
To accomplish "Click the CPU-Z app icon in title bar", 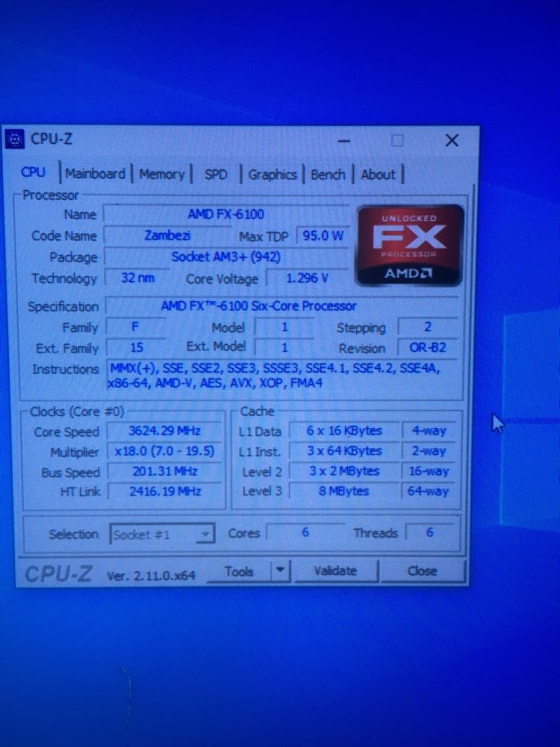I will pyautogui.click(x=14, y=139).
